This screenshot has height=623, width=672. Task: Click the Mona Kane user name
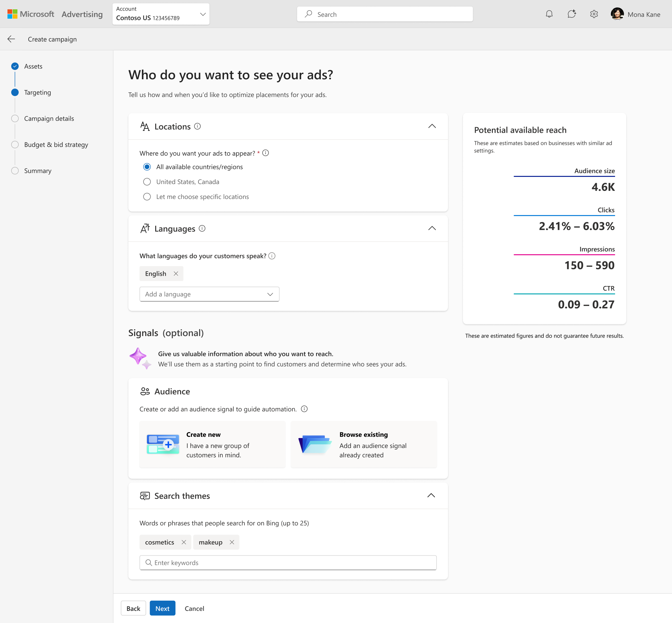[644, 15]
